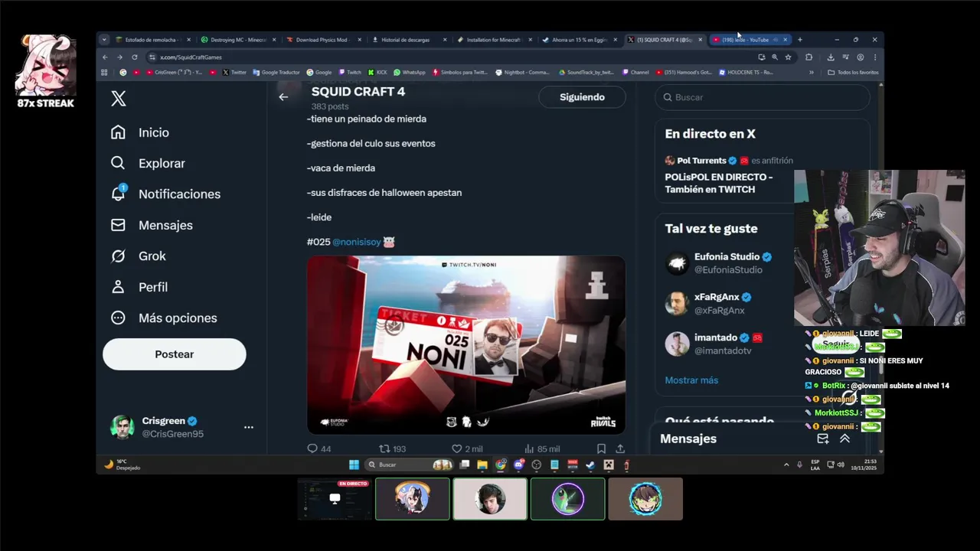Open Chrome extensions puzzle icon

[x=808, y=57]
